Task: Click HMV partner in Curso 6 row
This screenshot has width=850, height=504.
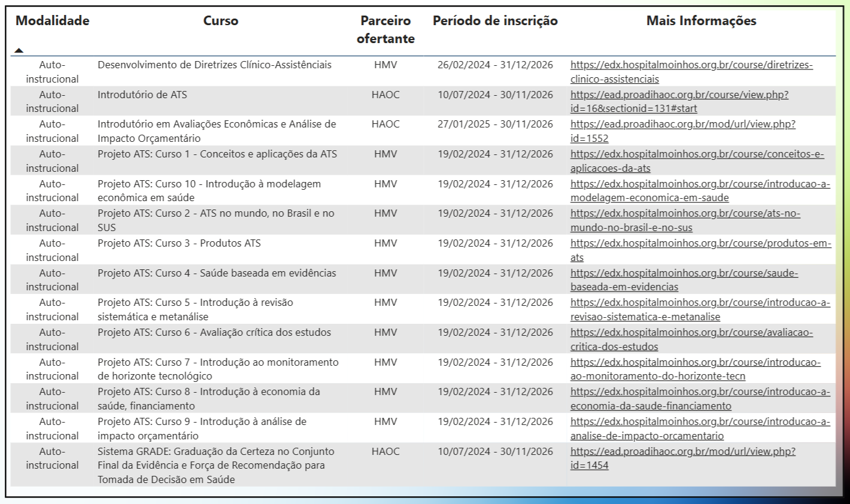Action: [x=385, y=332]
